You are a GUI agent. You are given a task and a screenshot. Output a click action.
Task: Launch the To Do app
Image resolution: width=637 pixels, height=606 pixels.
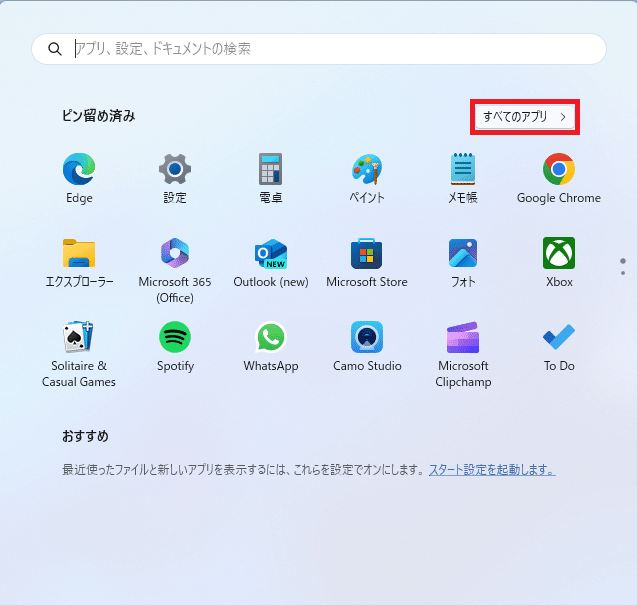(559, 337)
